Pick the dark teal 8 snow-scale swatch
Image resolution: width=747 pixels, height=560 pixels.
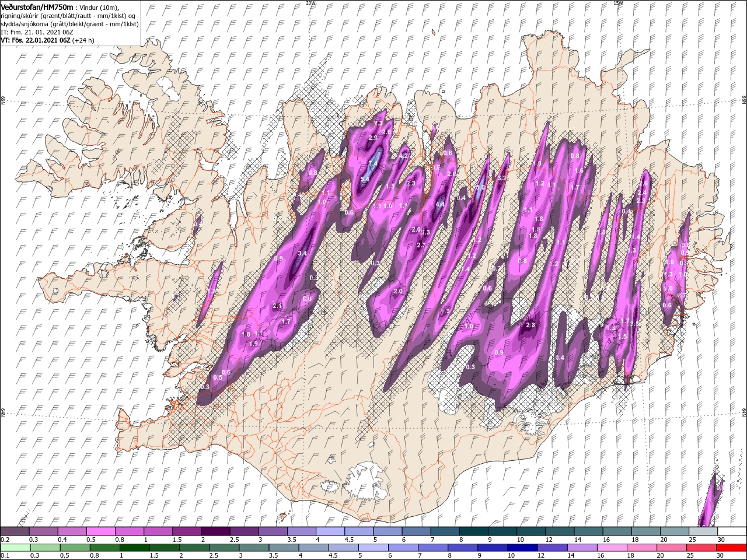click(473, 531)
